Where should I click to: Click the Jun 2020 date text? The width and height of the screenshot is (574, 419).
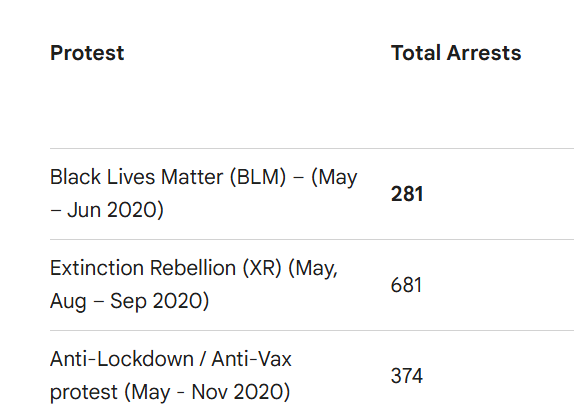(x=115, y=210)
